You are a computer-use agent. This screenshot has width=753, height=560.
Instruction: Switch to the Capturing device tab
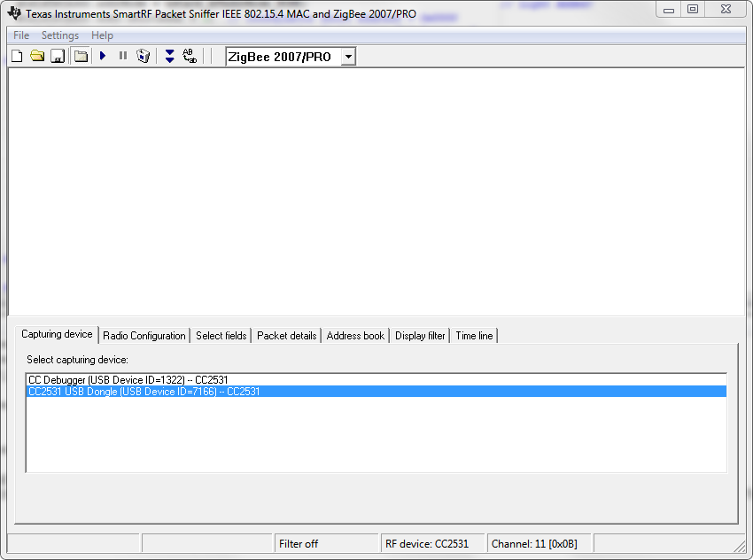57,334
